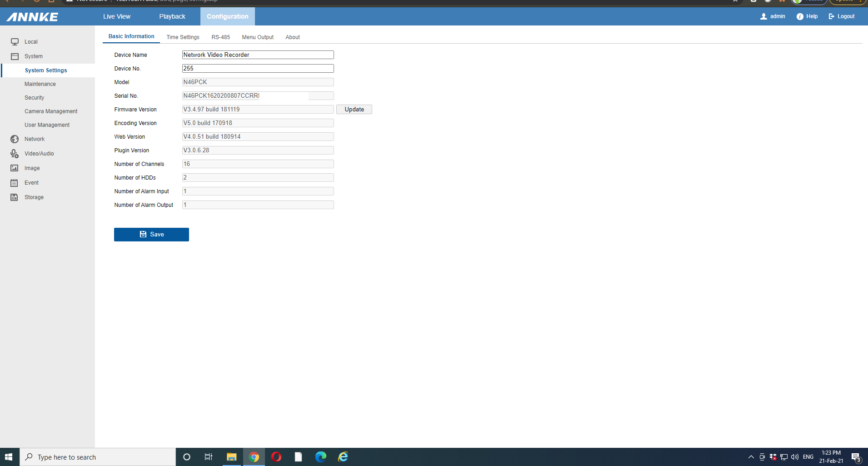Click the Event calendar icon
This screenshot has width=868, height=466.
pyautogui.click(x=15, y=183)
